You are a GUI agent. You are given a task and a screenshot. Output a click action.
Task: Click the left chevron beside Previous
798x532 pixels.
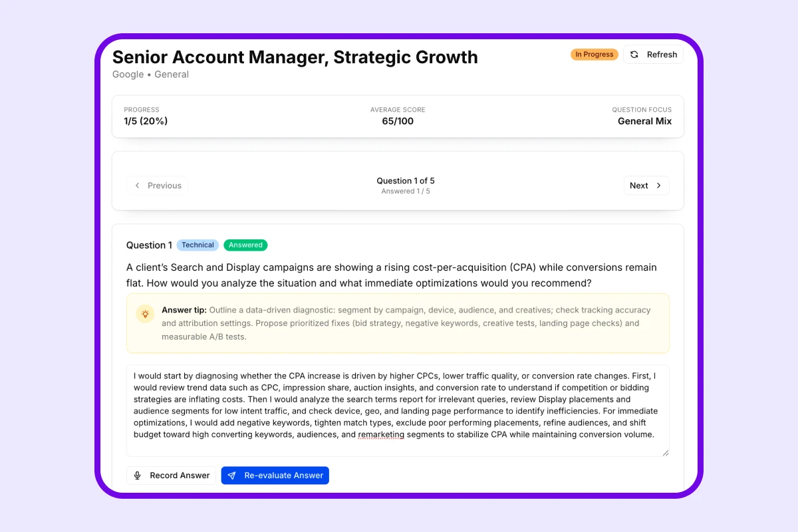point(138,186)
